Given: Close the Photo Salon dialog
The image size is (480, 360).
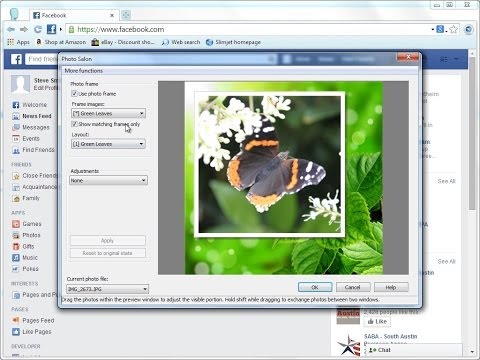Looking at the screenshot, I should (x=408, y=57).
